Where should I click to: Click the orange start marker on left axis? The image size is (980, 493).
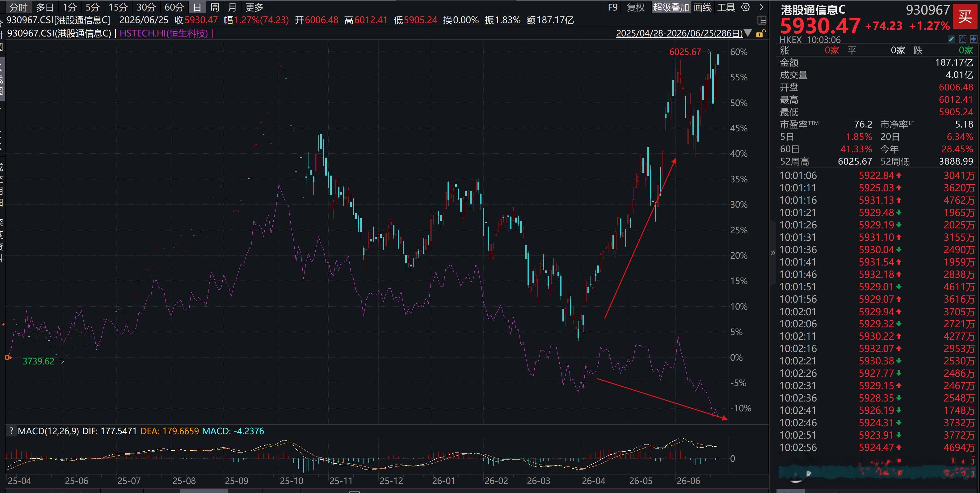[x=8, y=358]
